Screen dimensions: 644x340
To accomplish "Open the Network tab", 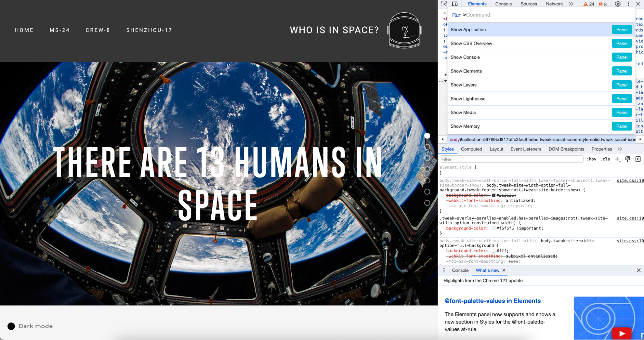I will pyautogui.click(x=554, y=4).
